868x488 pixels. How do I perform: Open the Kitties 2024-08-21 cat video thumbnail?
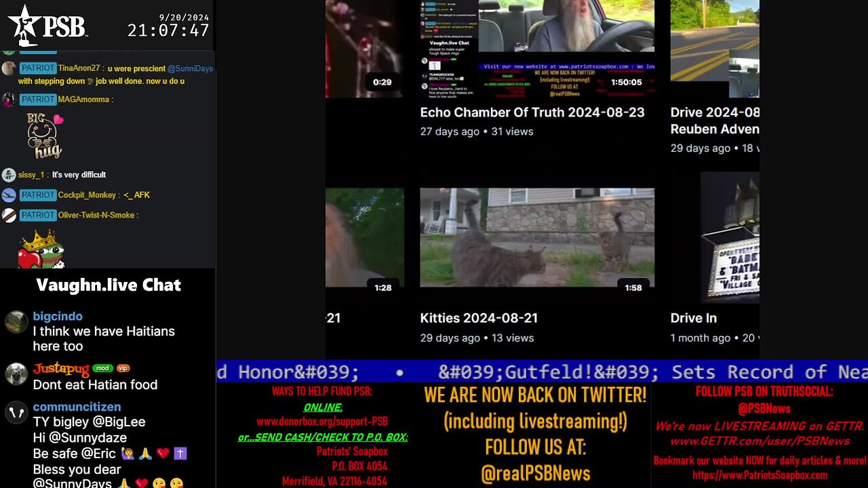(x=537, y=237)
